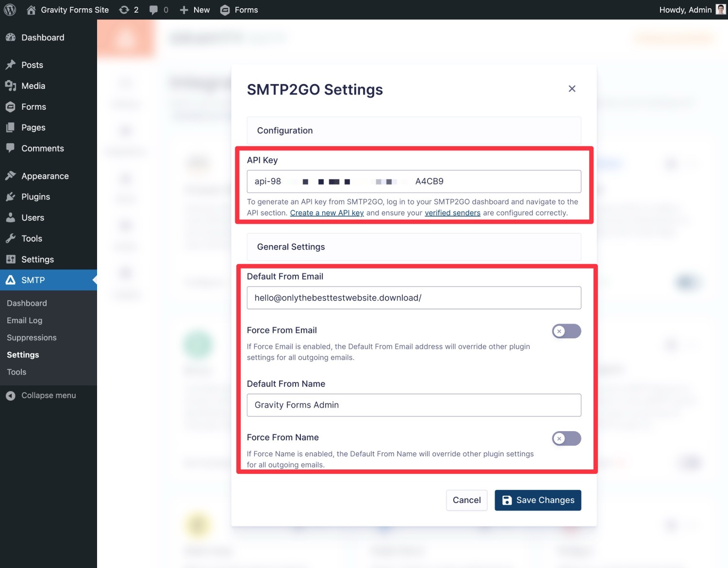Open Gravity Forms Site home link
The width and height of the screenshot is (728, 568).
(67, 10)
